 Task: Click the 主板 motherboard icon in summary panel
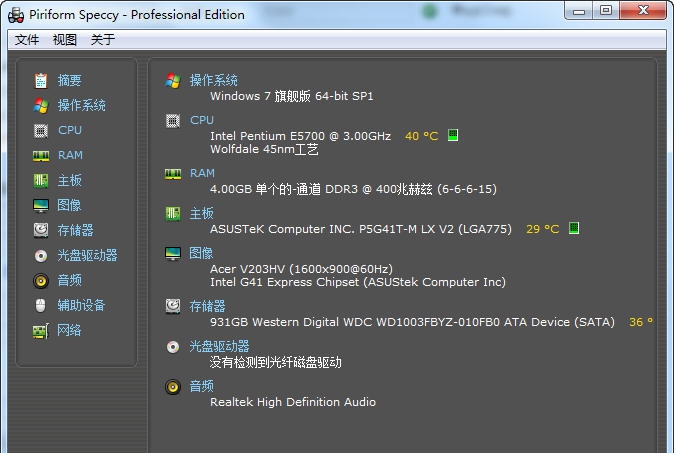click(173, 214)
